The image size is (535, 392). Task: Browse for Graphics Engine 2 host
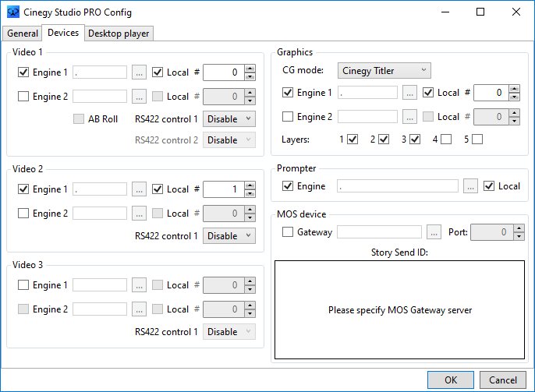[x=409, y=117]
